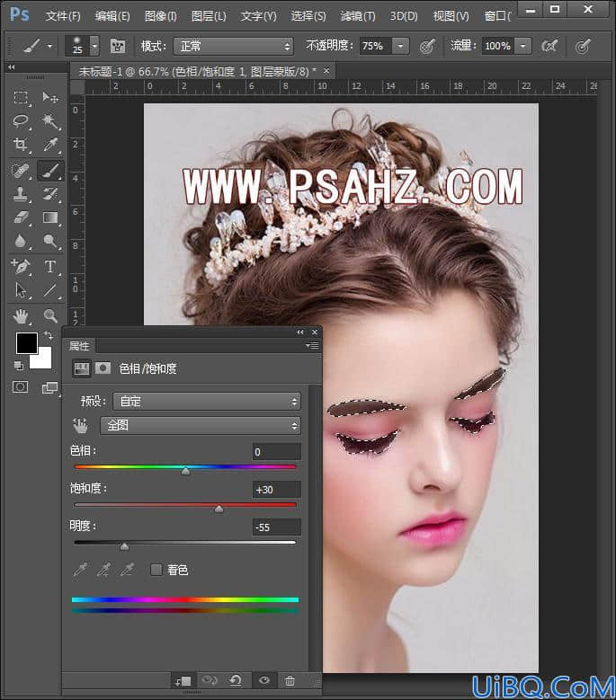The width and height of the screenshot is (616, 700).
Task: Select the Lasso tool
Action: pos(21,120)
